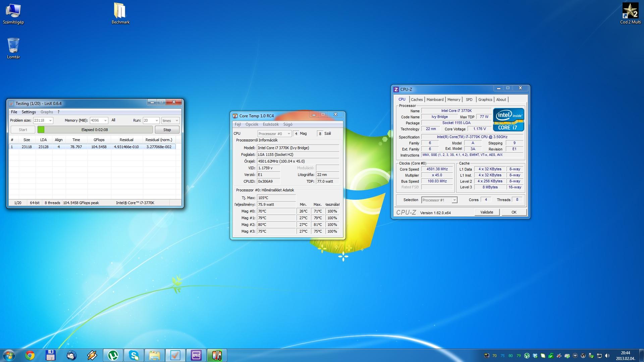Click the Core Temp 70 tray temperature
This screenshot has width=644, height=362.
click(x=494, y=356)
